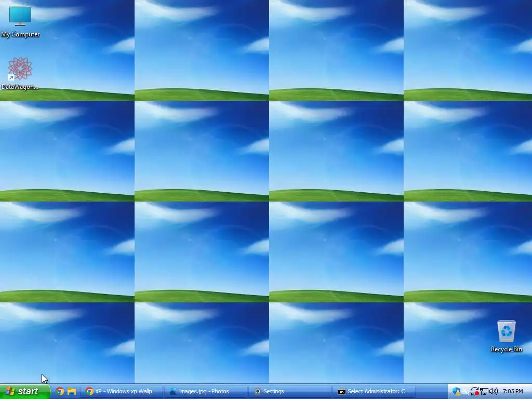This screenshot has height=399, width=532.
Task: Click the update sync tray icon
Action: pos(475,391)
